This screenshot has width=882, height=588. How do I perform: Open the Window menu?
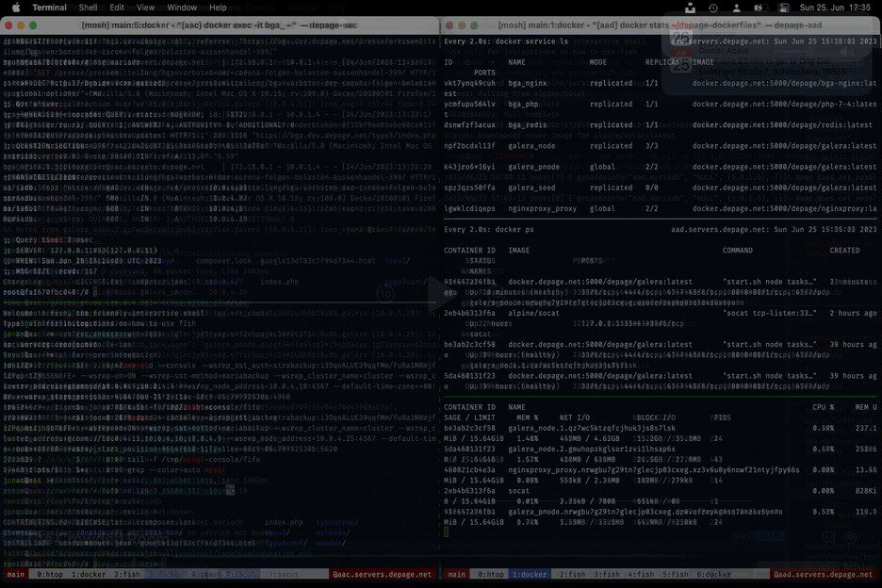click(182, 8)
